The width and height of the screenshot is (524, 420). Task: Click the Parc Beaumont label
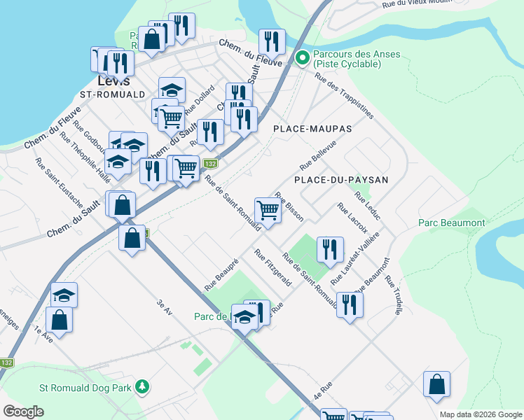(x=451, y=223)
